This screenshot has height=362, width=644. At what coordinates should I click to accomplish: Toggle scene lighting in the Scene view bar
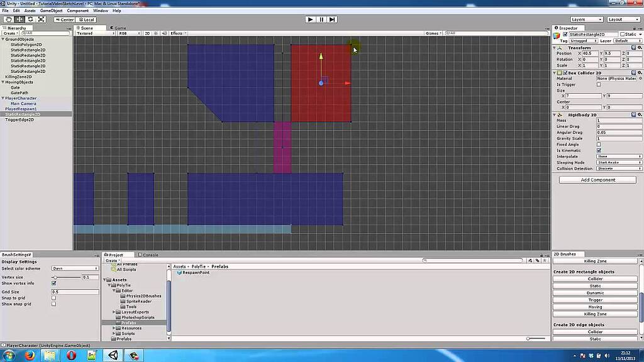[155, 33]
